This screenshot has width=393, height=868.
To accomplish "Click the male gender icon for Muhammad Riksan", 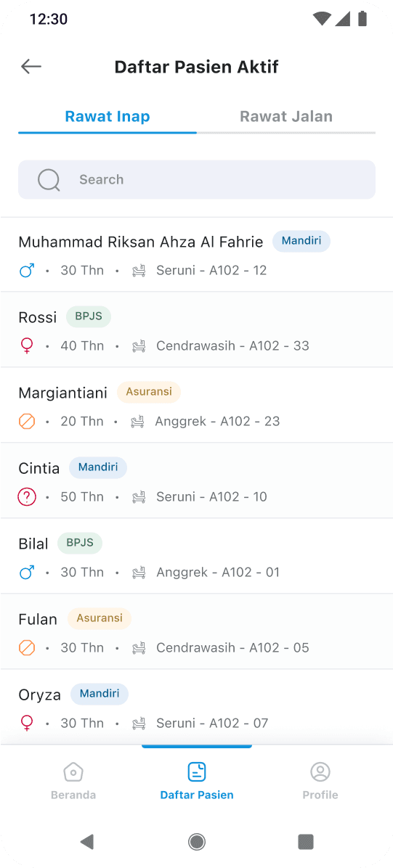I will (x=27, y=271).
